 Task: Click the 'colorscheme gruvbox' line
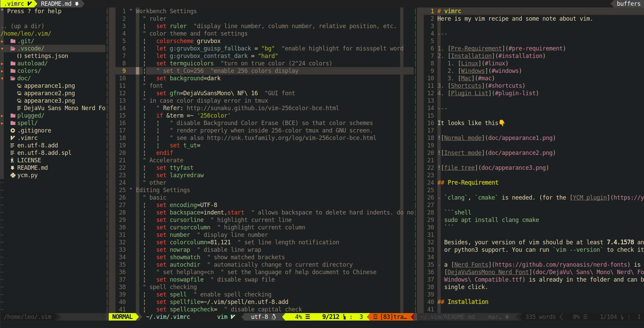coord(188,41)
